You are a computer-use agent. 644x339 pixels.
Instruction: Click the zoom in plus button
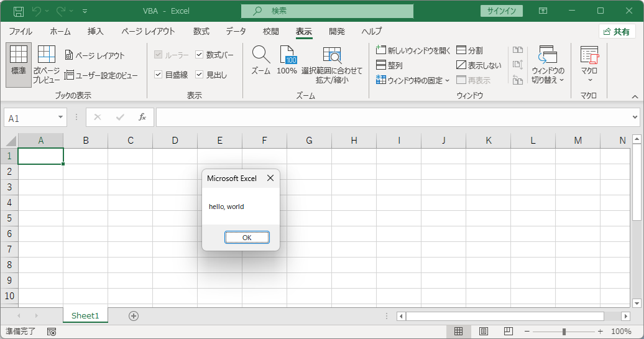pyautogui.click(x=600, y=331)
